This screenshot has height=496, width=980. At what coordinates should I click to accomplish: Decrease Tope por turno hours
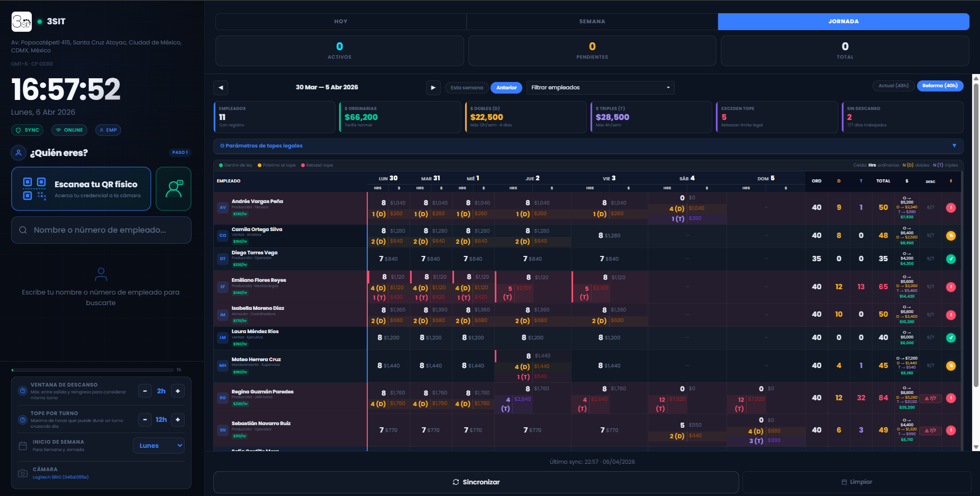[x=145, y=420]
